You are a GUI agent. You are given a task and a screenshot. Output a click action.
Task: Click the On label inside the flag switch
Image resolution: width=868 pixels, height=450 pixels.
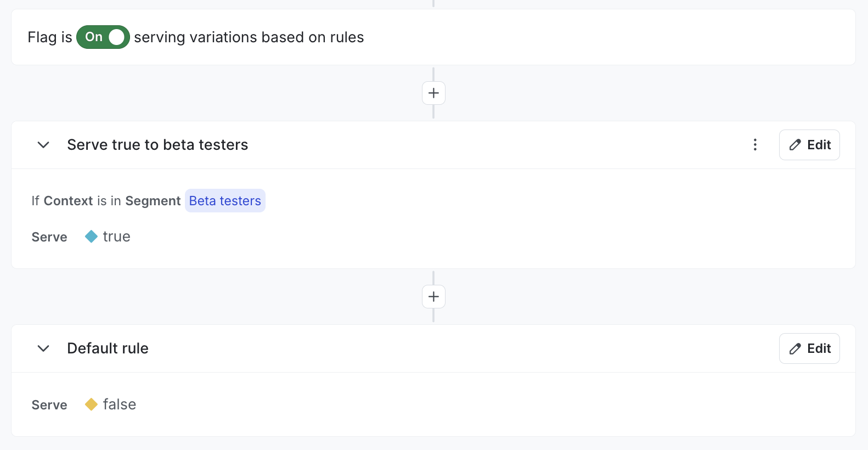coord(93,37)
